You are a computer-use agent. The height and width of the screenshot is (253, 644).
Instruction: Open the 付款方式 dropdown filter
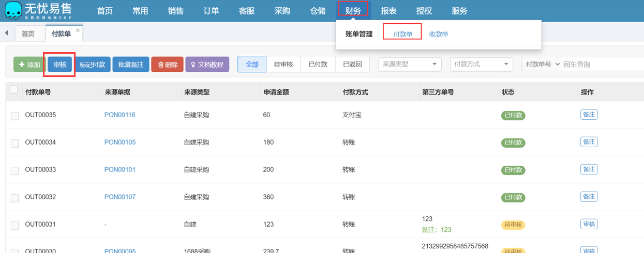481,65
